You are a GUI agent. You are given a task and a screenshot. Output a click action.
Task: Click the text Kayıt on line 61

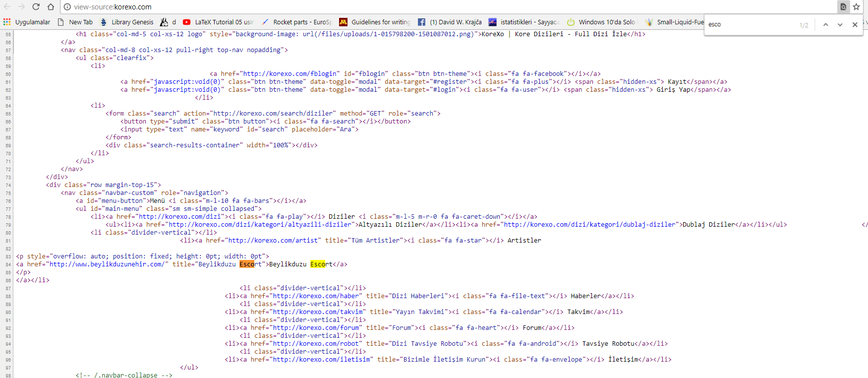pyautogui.click(x=677, y=81)
